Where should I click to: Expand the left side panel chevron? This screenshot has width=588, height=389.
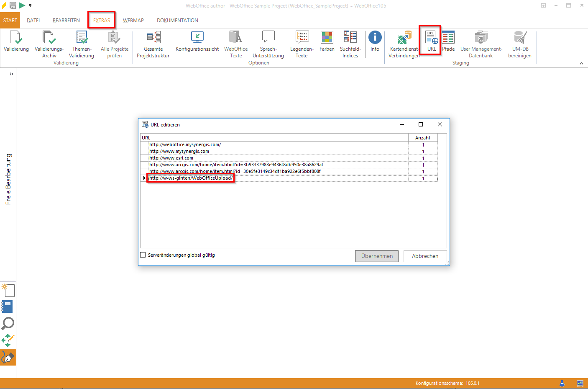(11, 74)
